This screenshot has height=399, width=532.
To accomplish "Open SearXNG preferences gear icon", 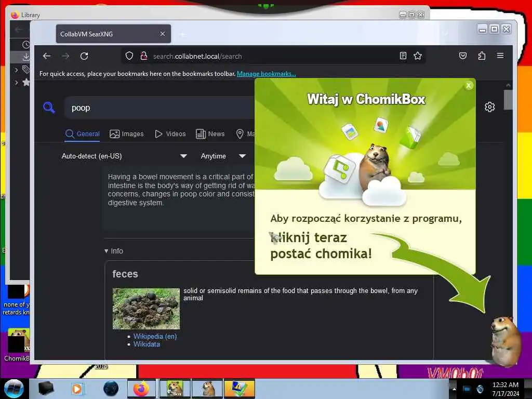I will [489, 107].
